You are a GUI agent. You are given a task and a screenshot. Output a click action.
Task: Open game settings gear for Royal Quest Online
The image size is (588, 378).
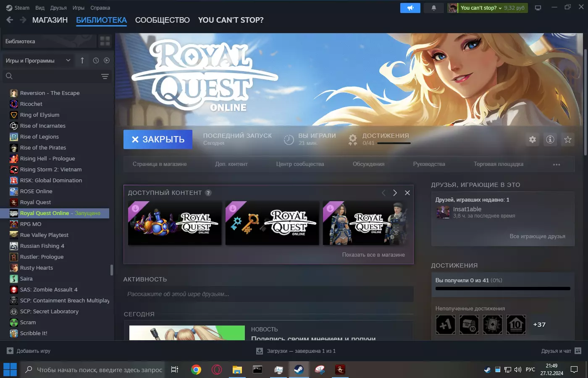533,139
